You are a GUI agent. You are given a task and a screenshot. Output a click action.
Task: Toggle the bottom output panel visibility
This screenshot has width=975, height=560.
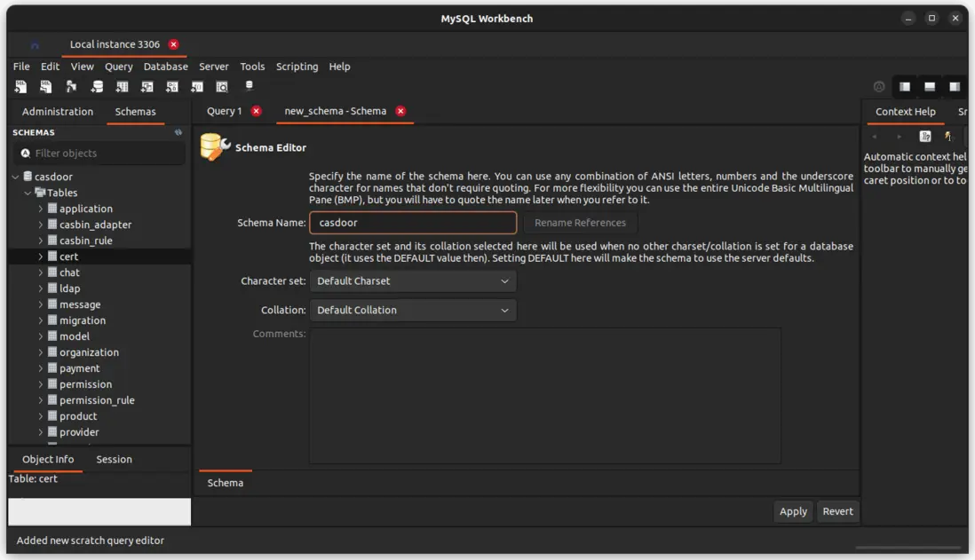[929, 87]
